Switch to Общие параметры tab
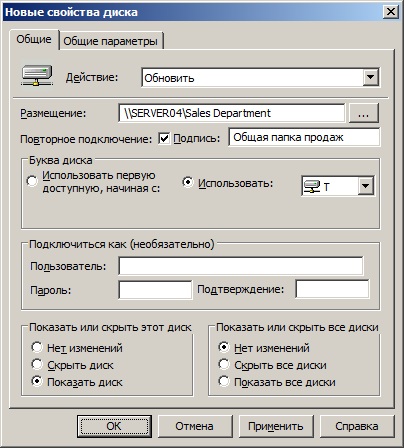 [111, 41]
